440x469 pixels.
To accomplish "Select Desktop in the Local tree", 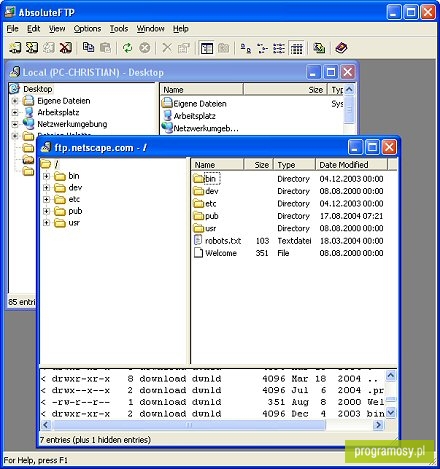I will tap(38, 89).
